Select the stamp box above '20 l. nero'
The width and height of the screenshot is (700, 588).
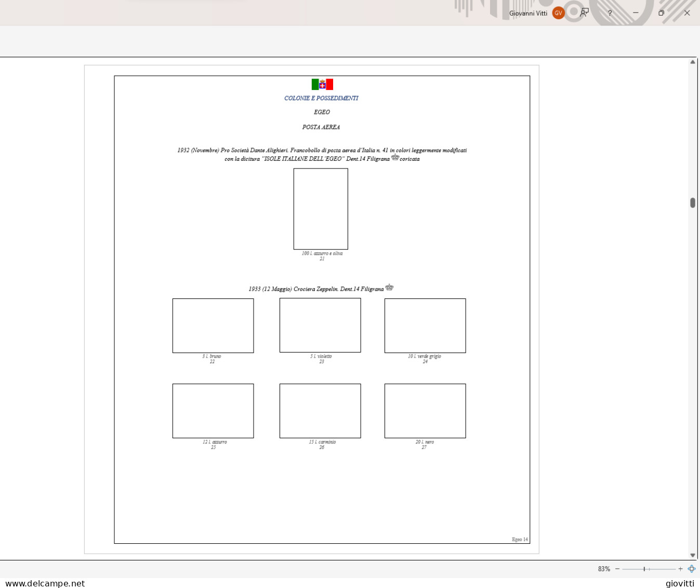click(x=425, y=411)
